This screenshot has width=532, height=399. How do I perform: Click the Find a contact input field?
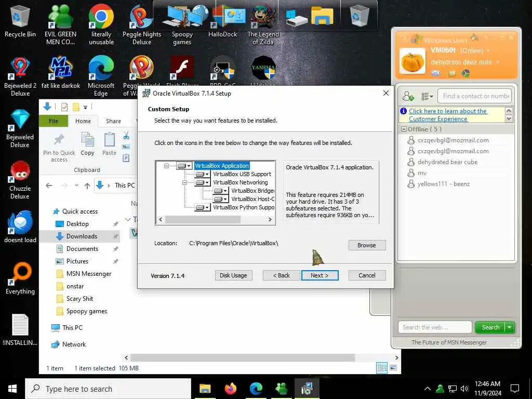[x=475, y=96]
